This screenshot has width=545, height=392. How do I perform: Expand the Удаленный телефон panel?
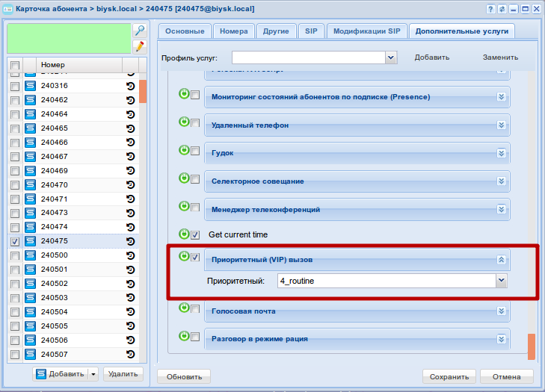coord(501,125)
